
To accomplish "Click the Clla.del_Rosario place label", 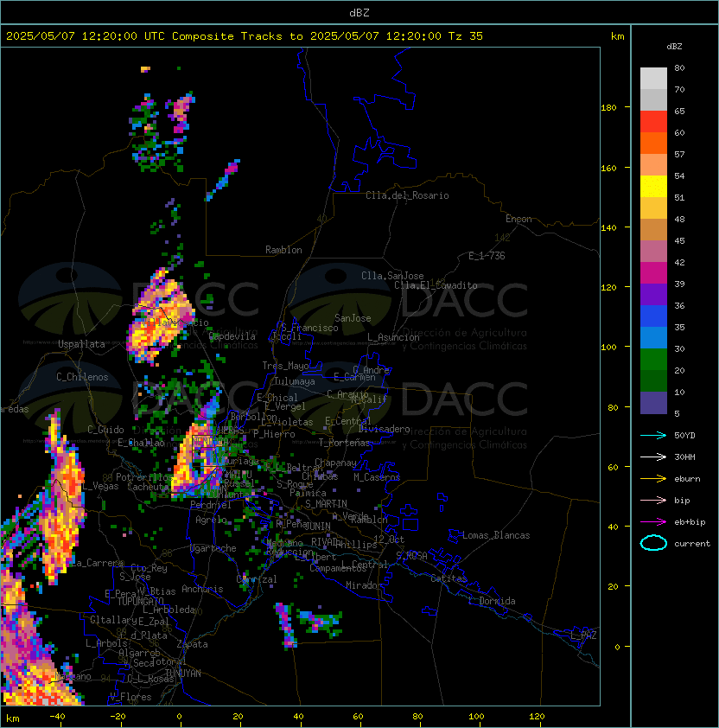I will point(407,195).
